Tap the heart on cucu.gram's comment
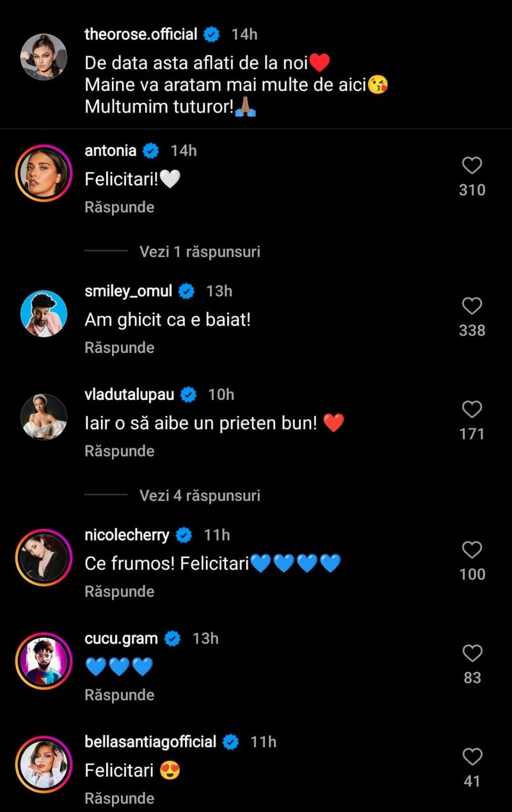Viewport: 512px width, 812px height. coord(472,653)
